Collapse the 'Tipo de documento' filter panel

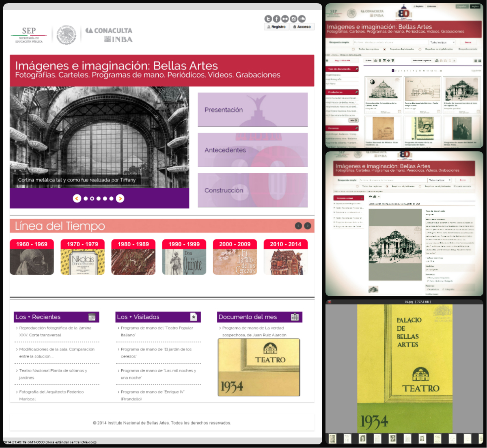(357, 69)
